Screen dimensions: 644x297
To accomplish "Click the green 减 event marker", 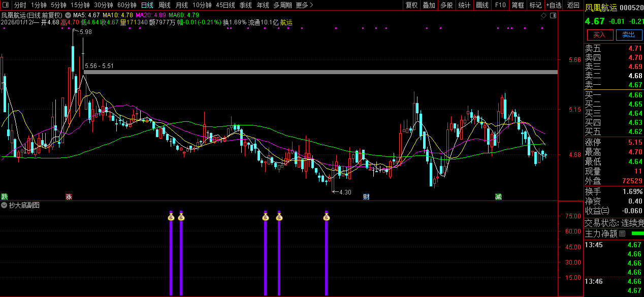I will tap(498, 196).
